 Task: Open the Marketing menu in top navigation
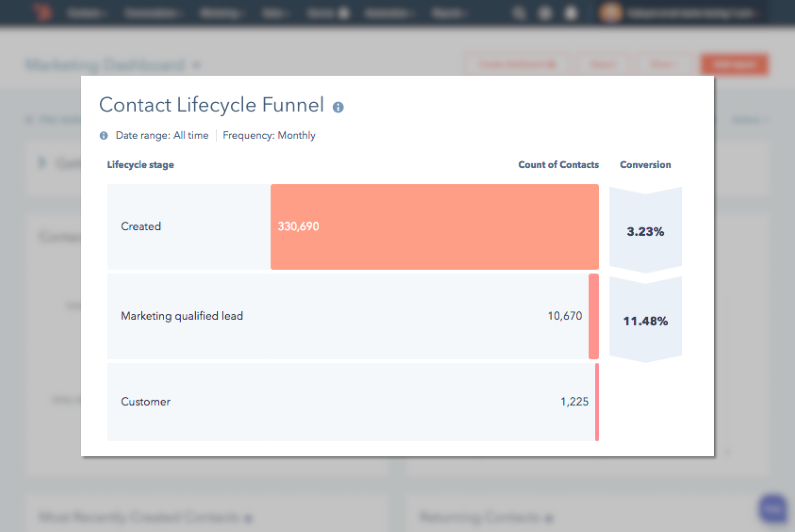tap(220, 13)
